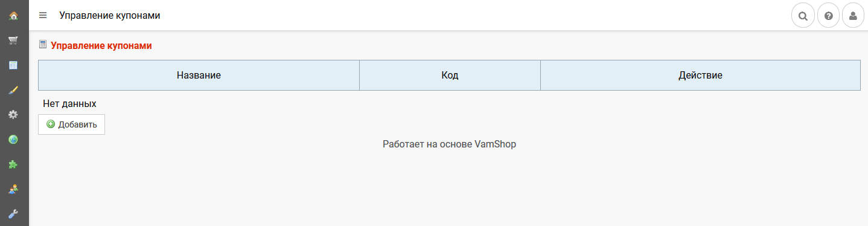
Task: Open the wrench tools icon in the sidebar
Action: point(13,214)
